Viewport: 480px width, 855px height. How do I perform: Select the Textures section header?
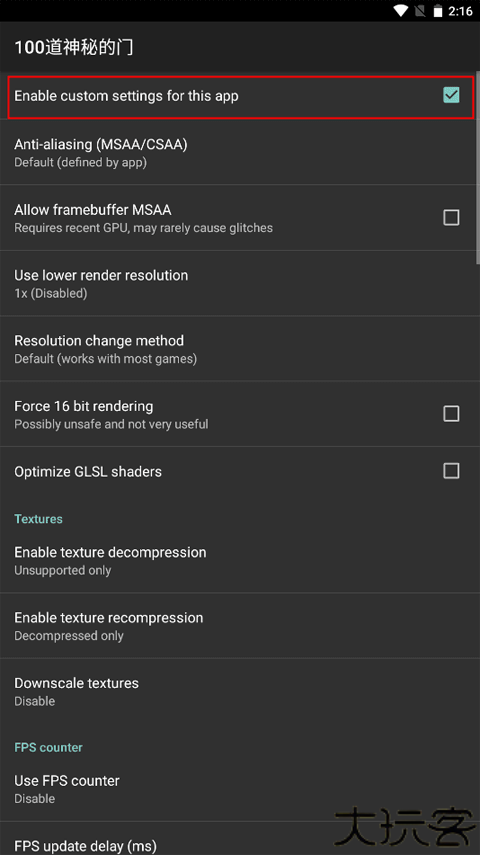(x=38, y=519)
